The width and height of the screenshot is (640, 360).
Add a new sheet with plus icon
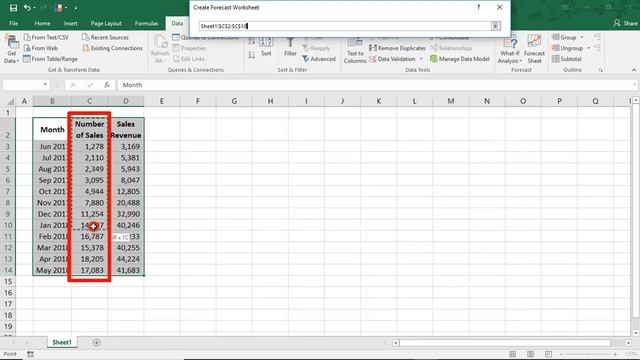[x=96, y=342]
